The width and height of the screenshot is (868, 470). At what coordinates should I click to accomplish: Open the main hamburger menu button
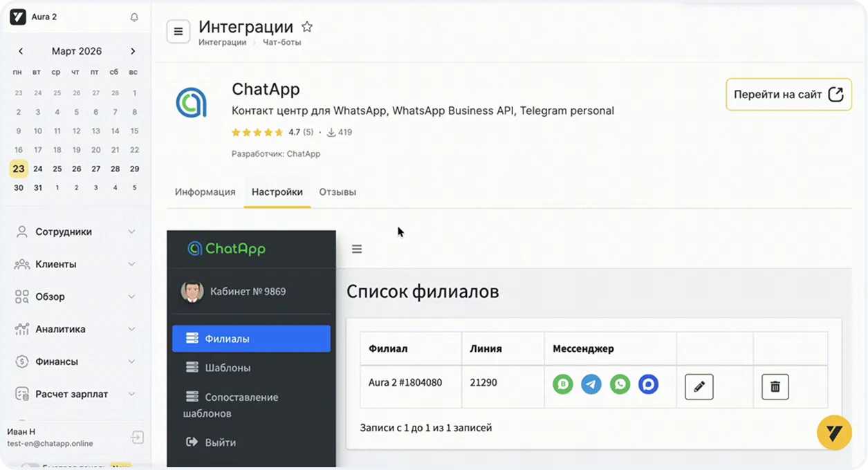click(178, 31)
